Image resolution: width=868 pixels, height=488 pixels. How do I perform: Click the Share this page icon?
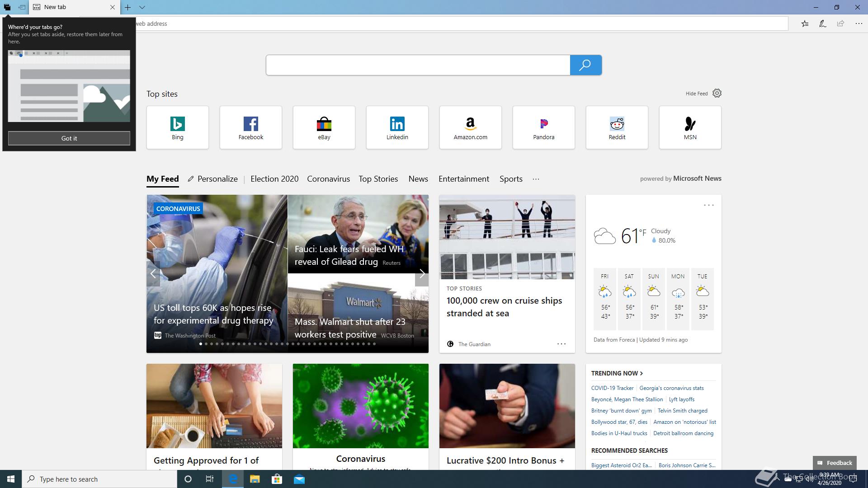[840, 23]
